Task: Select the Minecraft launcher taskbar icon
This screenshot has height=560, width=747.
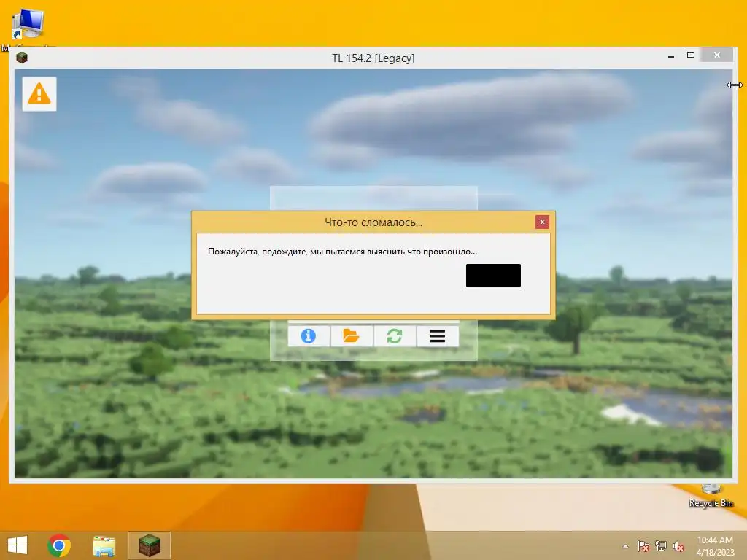Action: 150,545
